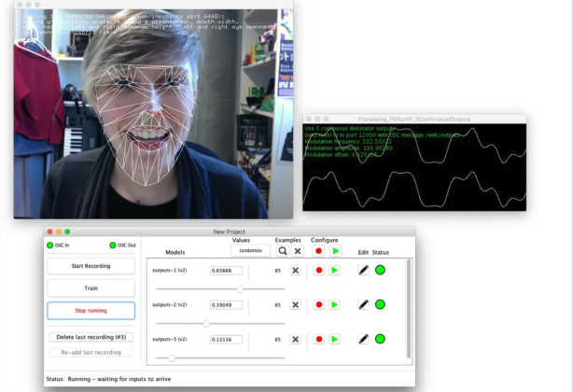This screenshot has height=392, width=573.
Task: Click the outputs-2 slider handle
Action: (x=206, y=324)
